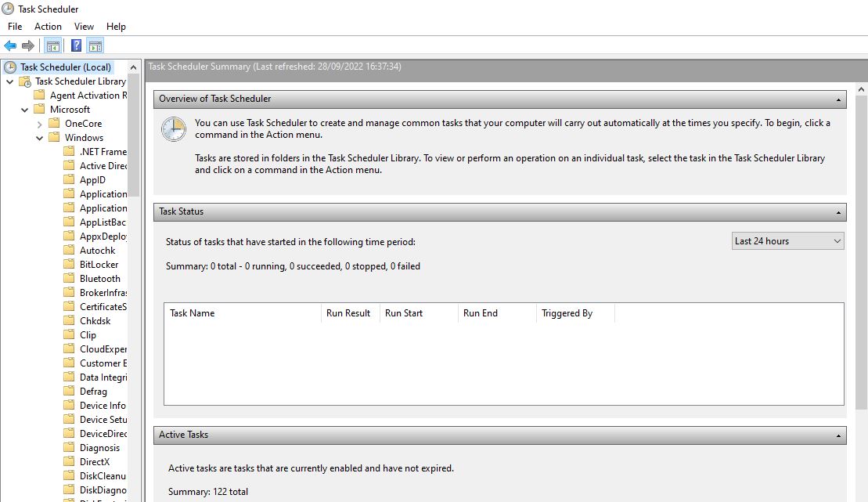Toggle the Show/Hide Action Pane toolbar icon

pyautogui.click(x=95, y=45)
